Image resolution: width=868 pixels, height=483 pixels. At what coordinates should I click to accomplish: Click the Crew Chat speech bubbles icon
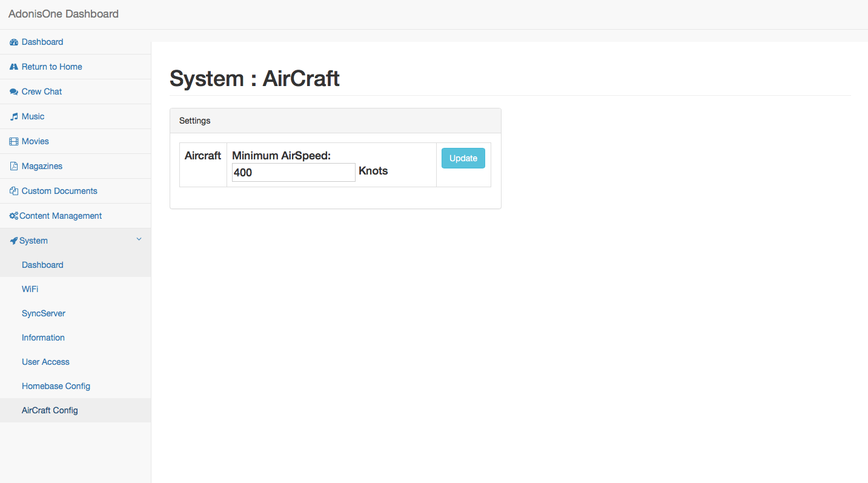[x=14, y=92]
